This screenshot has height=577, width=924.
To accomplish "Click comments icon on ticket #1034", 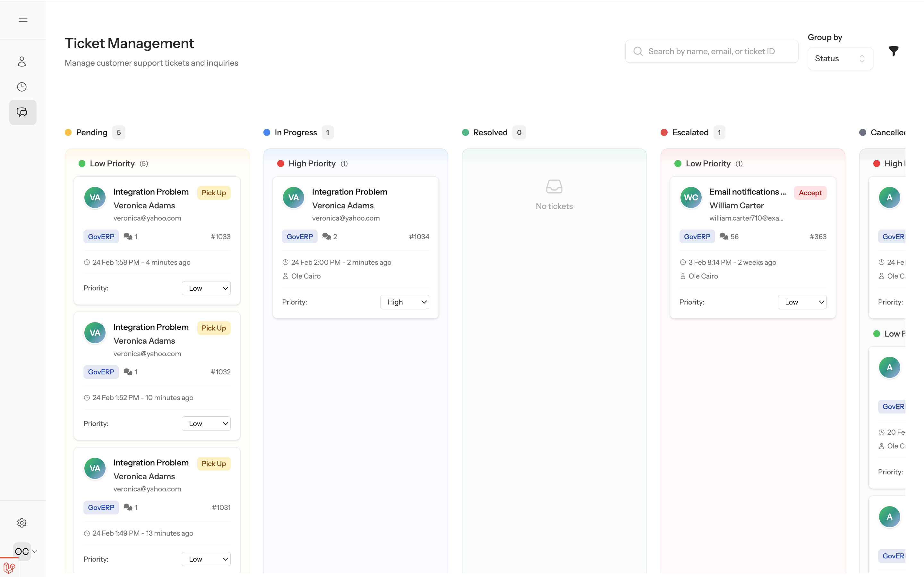I will point(327,237).
